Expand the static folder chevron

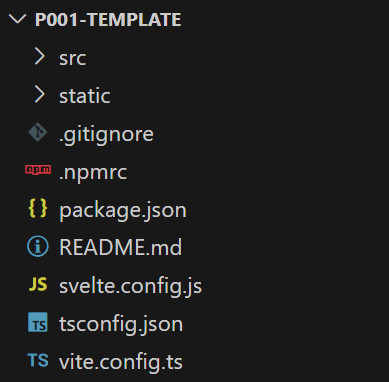(39, 95)
